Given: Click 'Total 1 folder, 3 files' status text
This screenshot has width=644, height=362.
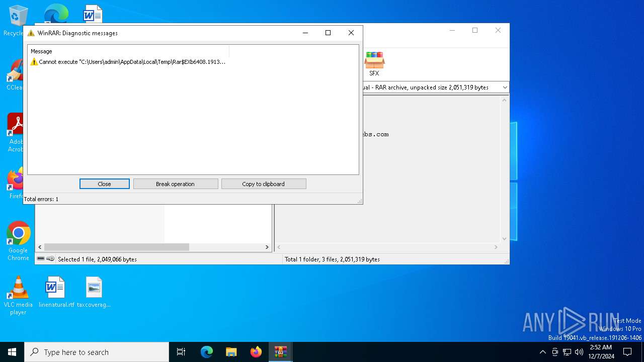Looking at the screenshot, I should [x=332, y=259].
